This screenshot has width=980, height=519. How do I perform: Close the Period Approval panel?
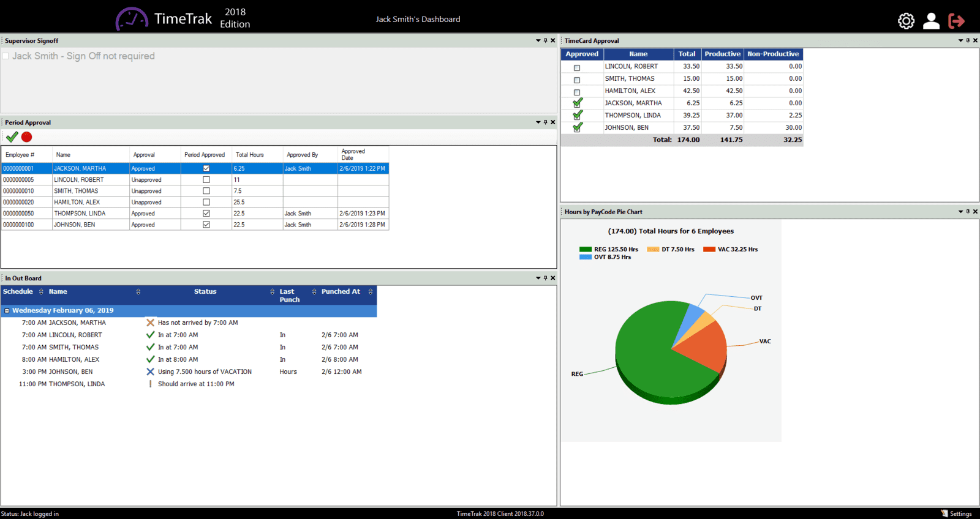click(x=552, y=122)
